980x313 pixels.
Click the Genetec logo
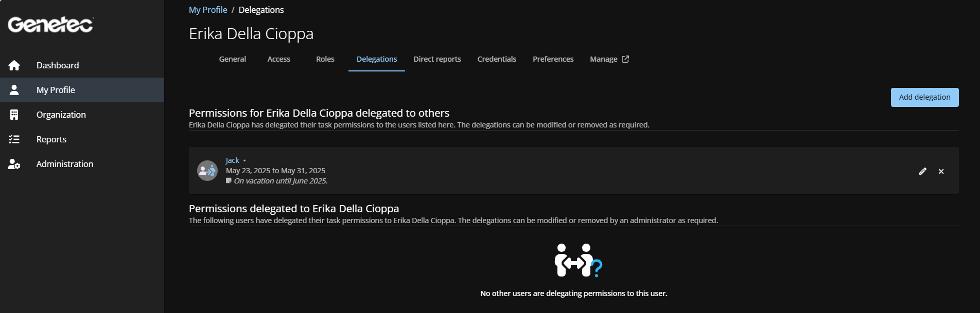pyautogui.click(x=50, y=24)
